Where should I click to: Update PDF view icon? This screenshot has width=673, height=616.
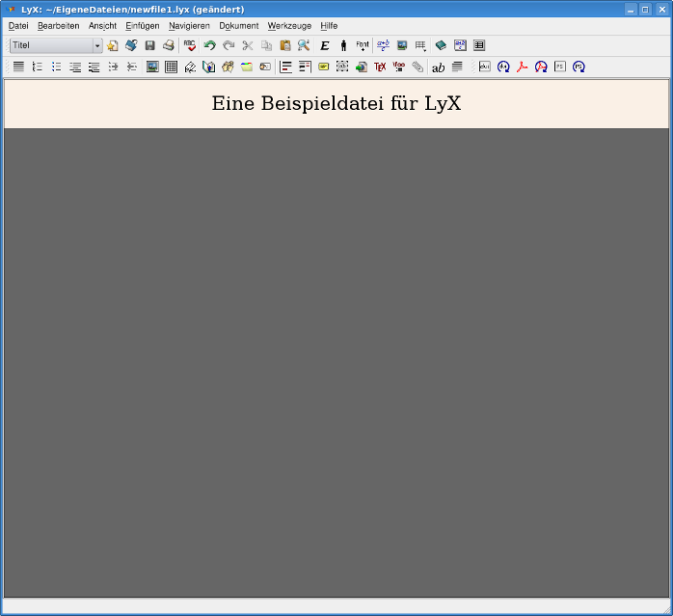click(541, 67)
